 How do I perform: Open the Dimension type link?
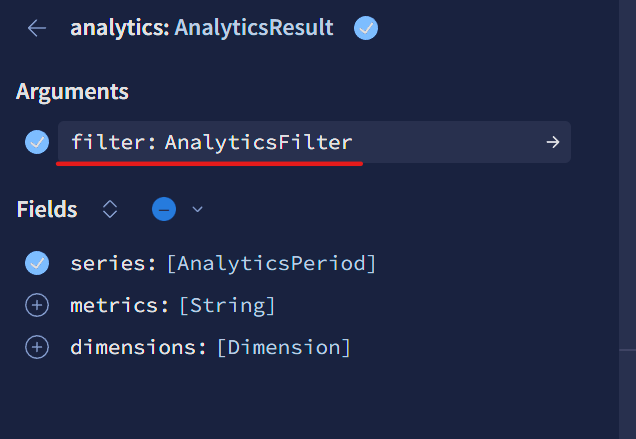(283, 347)
